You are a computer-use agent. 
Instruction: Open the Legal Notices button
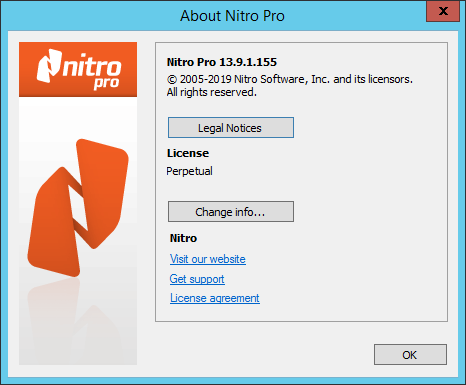[231, 127]
